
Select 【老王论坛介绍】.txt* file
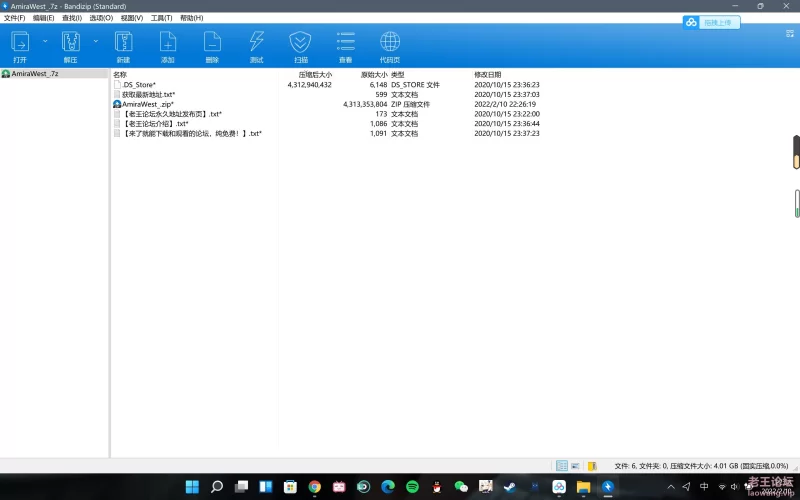point(156,123)
